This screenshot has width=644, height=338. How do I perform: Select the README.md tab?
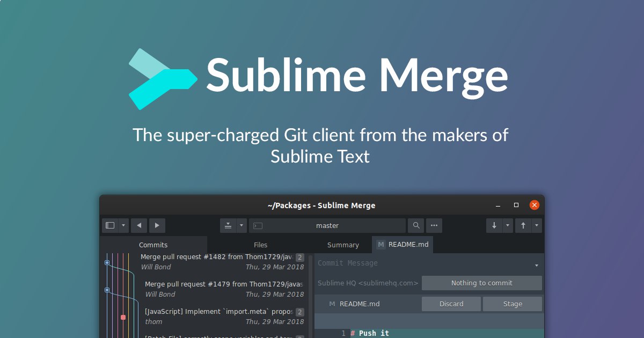402,245
